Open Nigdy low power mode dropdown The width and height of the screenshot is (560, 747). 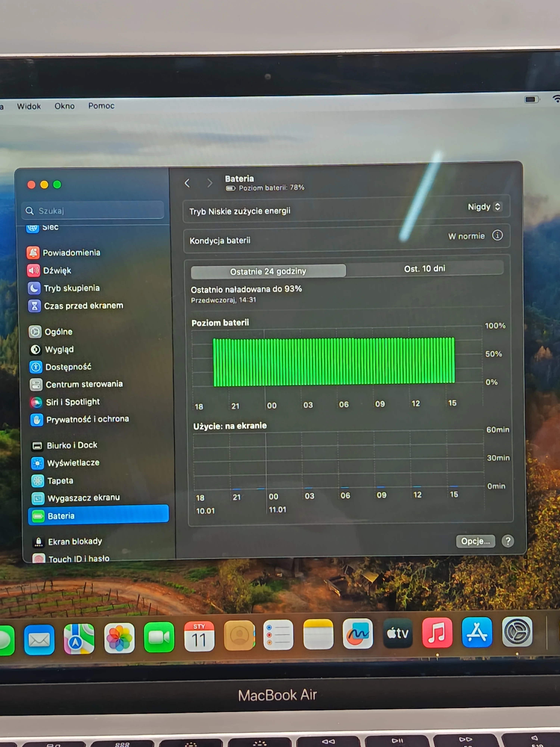(484, 207)
